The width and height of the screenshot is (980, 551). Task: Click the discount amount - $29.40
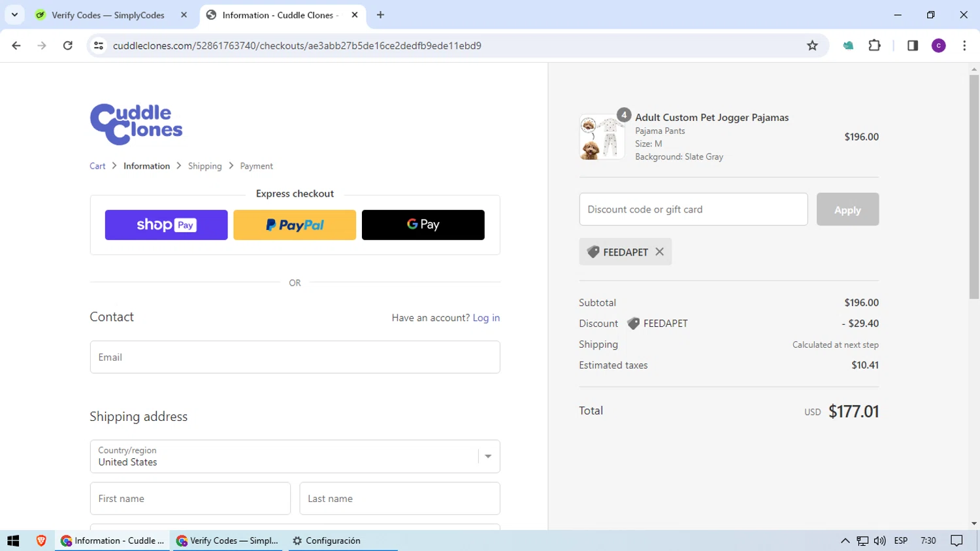pyautogui.click(x=860, y=324)
